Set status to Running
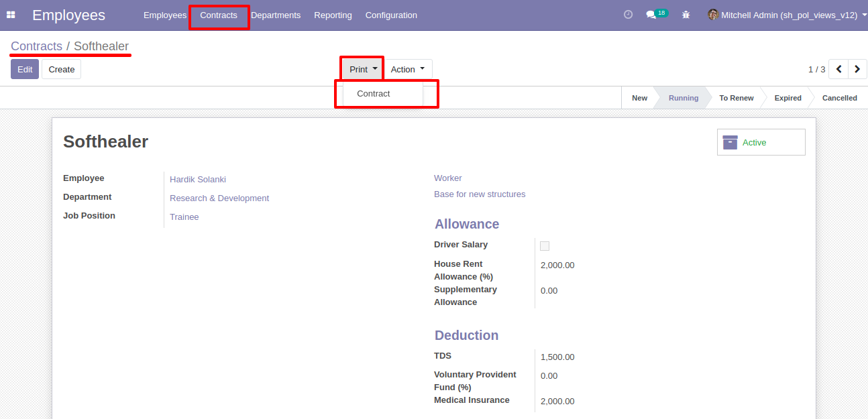This screenshot has width=868, height=419. click(684, 98)
